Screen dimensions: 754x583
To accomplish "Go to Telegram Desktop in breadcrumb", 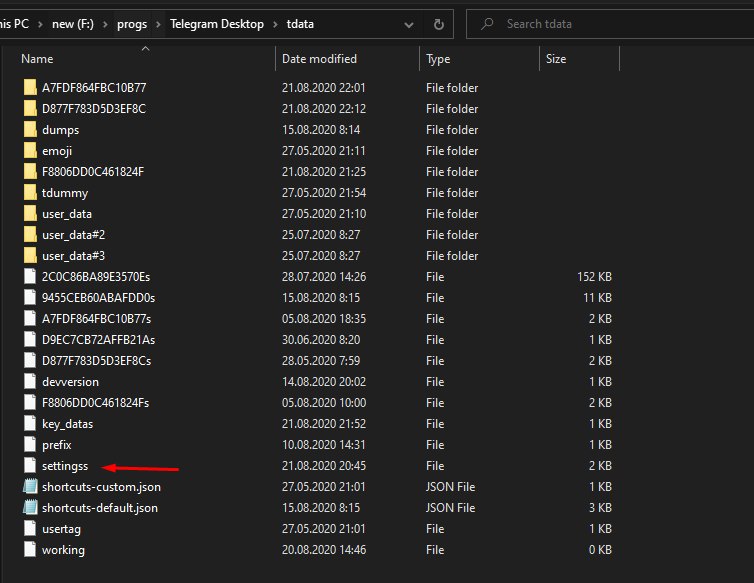I will click(217, 24).
